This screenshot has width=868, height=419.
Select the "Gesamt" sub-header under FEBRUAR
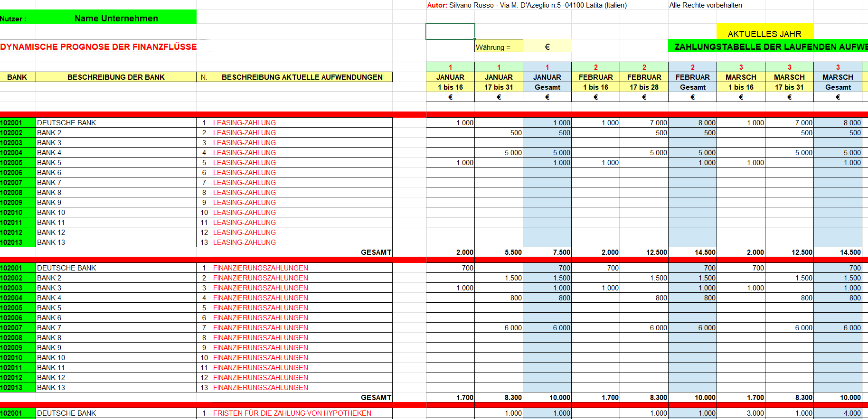click(x=692, y=87)
